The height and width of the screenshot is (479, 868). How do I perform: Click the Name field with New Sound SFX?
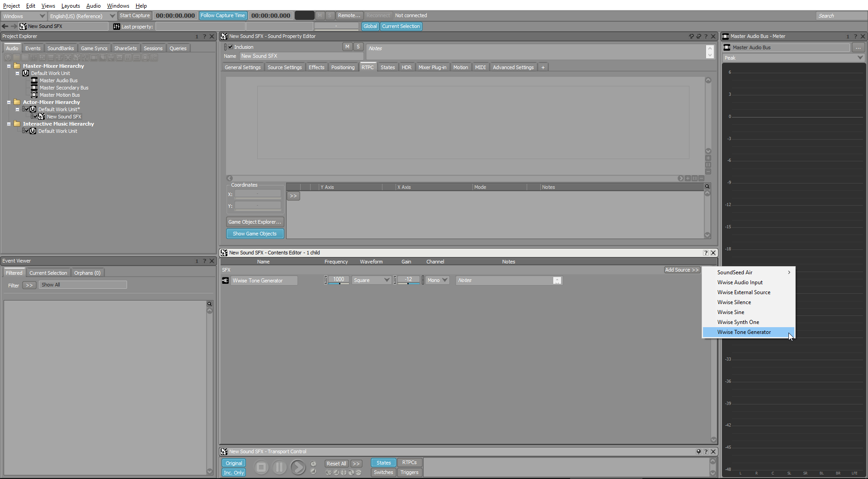[301, 56]
